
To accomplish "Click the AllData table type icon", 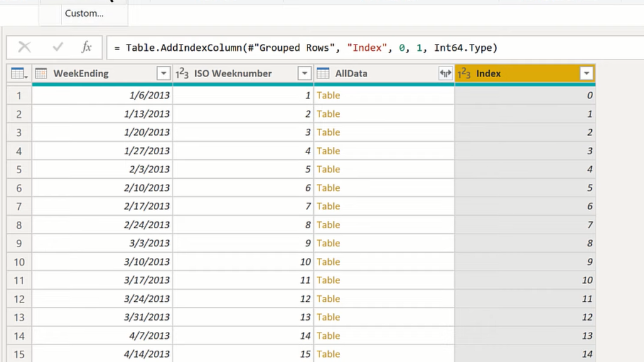I will click(323, 73).
